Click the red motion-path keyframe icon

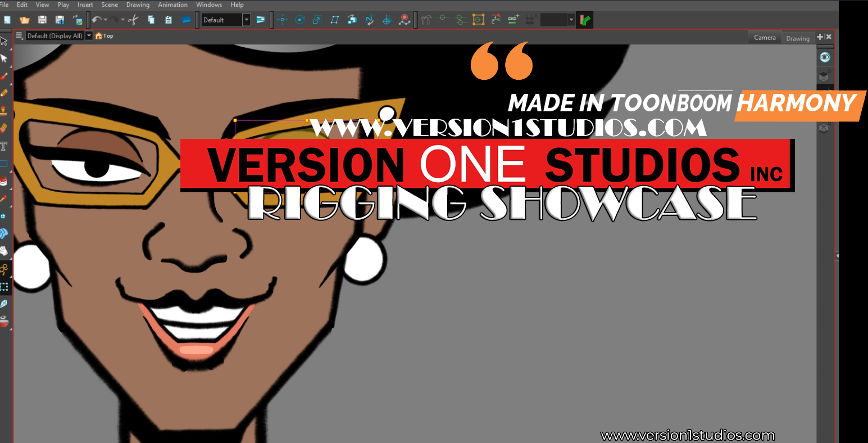coord(405,20)
